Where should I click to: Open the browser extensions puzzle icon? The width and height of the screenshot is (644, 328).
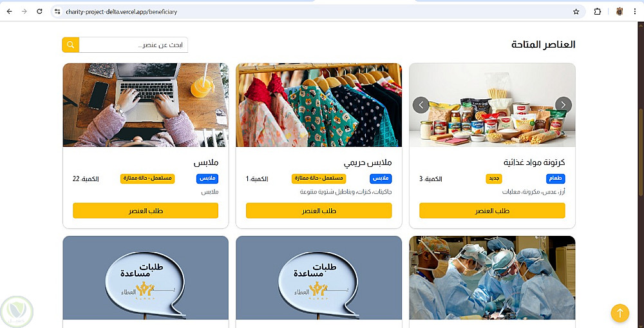click(598, 12)
